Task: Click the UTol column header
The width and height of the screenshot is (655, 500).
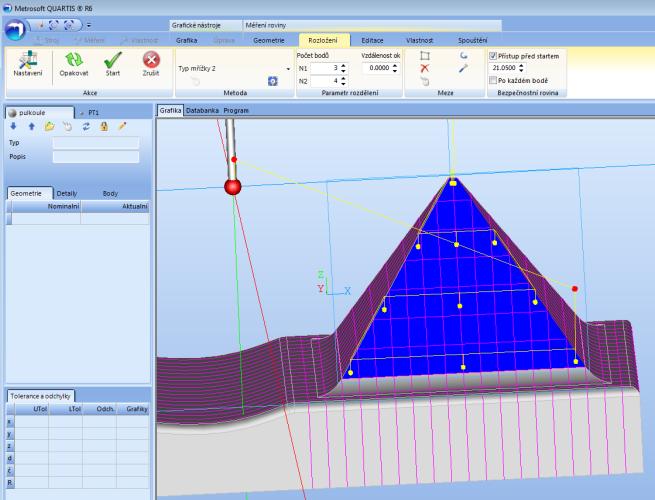Action: click(32, 409)
